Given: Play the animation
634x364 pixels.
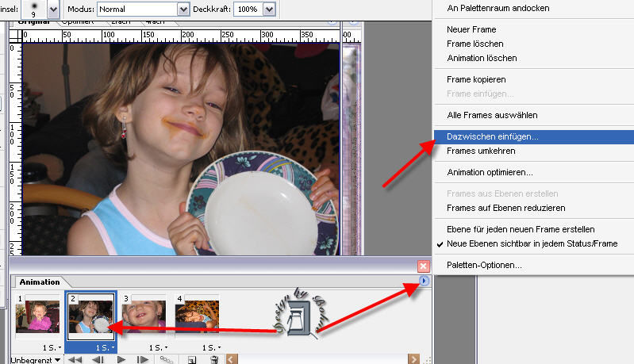Looking at the screenshot, I should coord(121,359).
